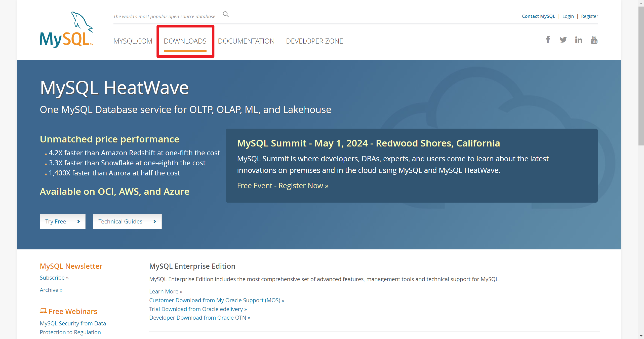Click arrow beside Technical Guides button
The width and height of the screenshot is (644, 339).
(x=155, y=221)
